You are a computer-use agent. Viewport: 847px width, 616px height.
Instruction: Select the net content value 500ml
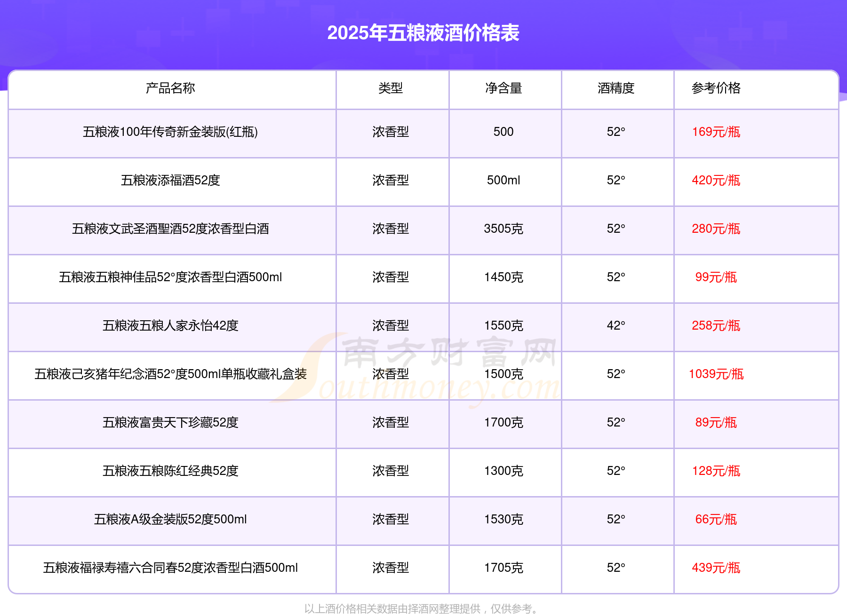503,180
